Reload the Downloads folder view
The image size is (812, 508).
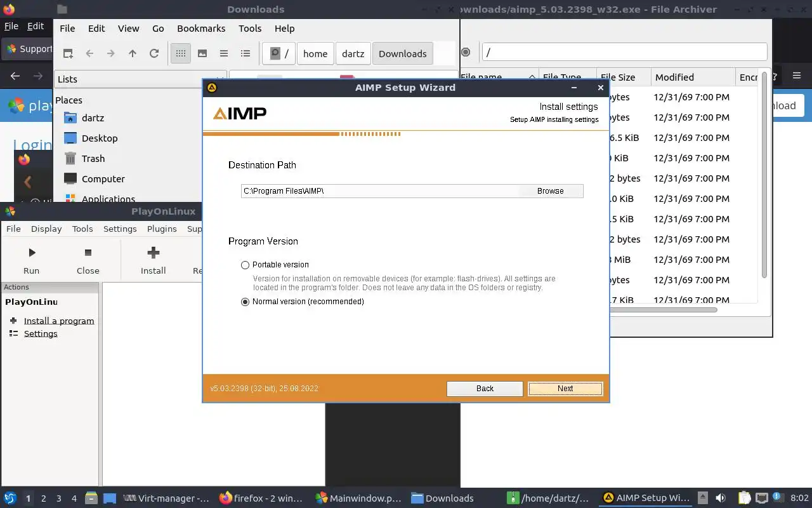point(154,53)
